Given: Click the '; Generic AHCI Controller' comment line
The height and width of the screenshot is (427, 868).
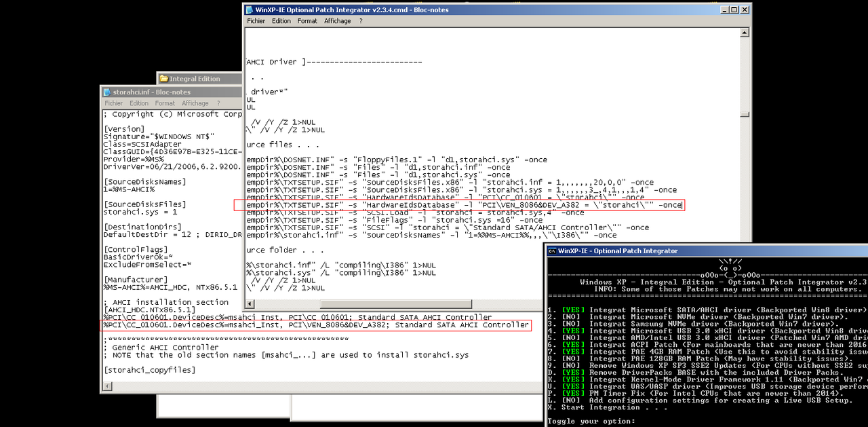Looking at the screenshot, I should tap(160, 348).
